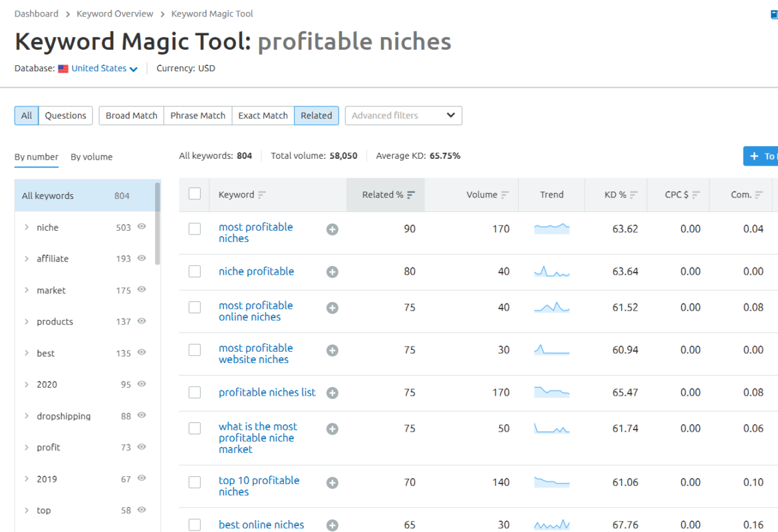Image resolution: width=778 pixels, height=532 pixels.
Task: Click plus icon next to 'profitable niches list'
Action: (332, 393)
